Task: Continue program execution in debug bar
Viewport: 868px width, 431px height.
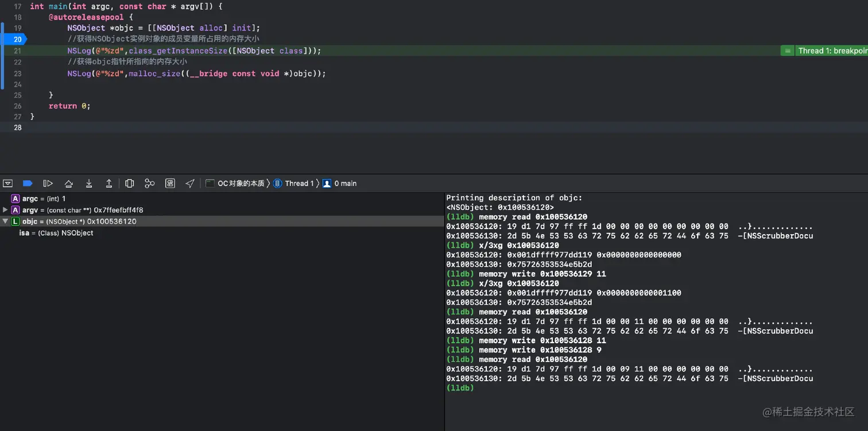Action: tap(48, 184)
